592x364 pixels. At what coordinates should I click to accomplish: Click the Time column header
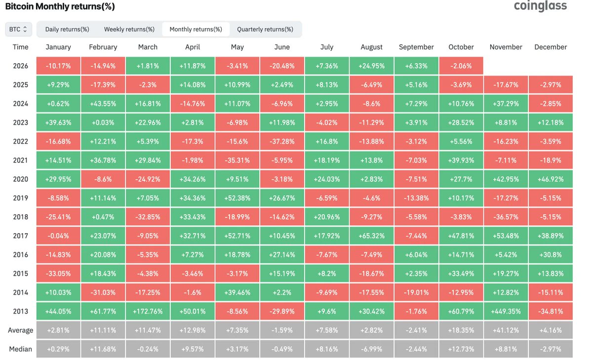tap(20, 47)
